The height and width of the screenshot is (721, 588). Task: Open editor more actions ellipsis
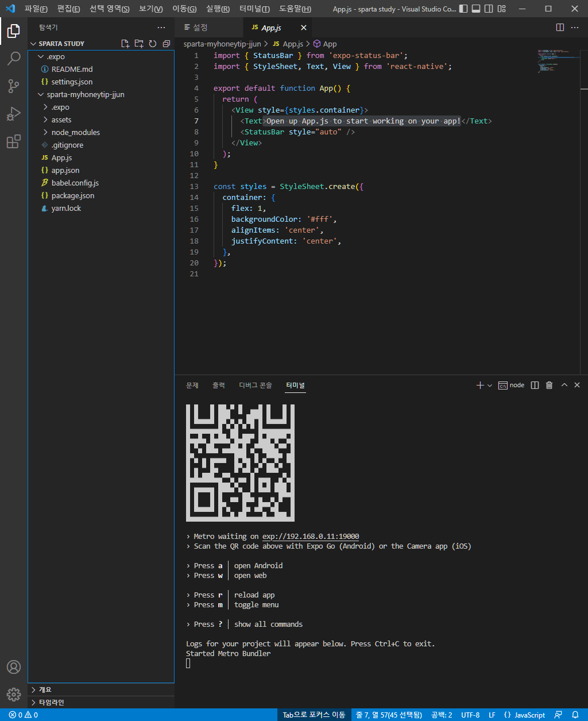575,28
